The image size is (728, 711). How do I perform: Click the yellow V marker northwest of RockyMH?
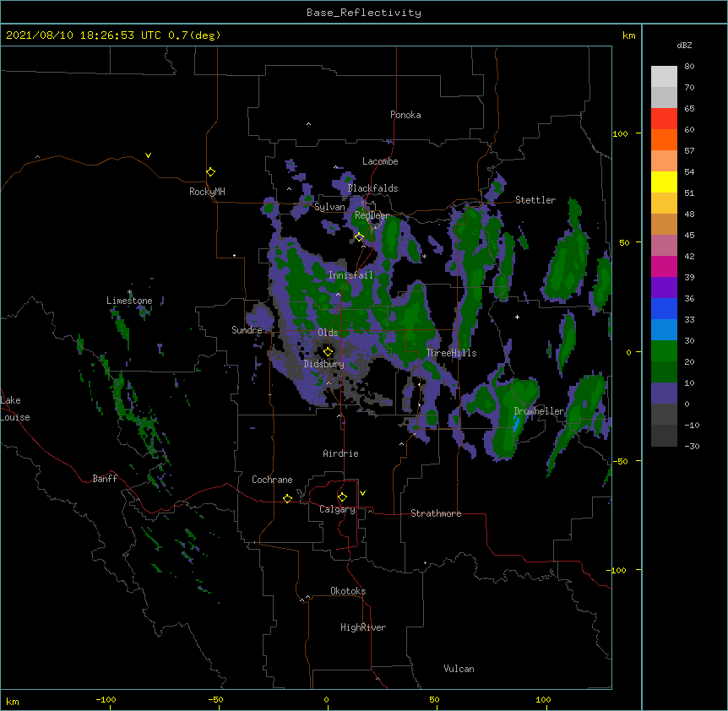148,155
